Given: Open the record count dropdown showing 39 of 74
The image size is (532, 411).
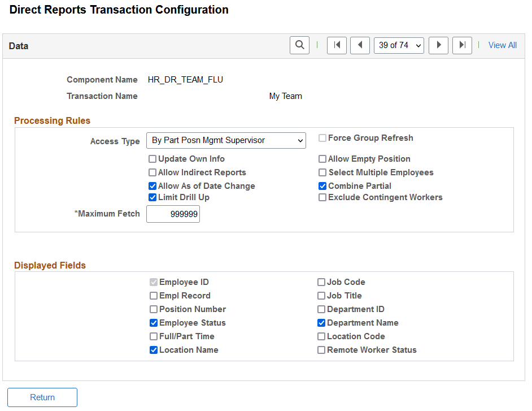Looking at the screenshot, I should tap(399, 45).
